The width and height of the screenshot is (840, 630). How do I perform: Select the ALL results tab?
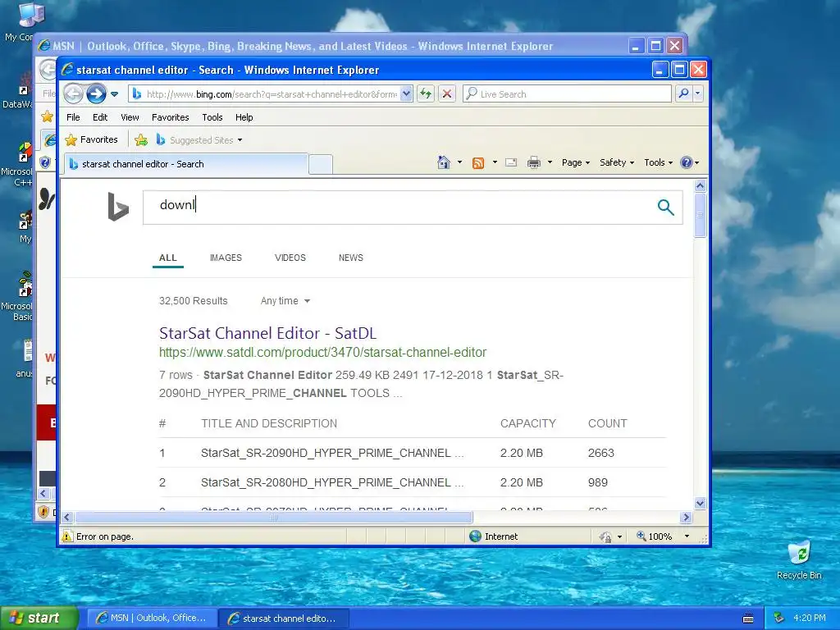point(167,258)
